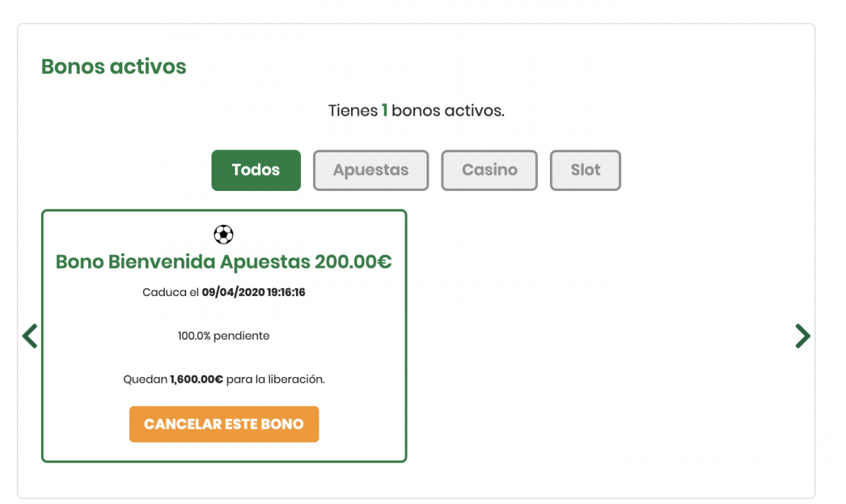Click the soccer ball icon on the bonus card
The image size is (846, 504).
click(x=223, y=234)
